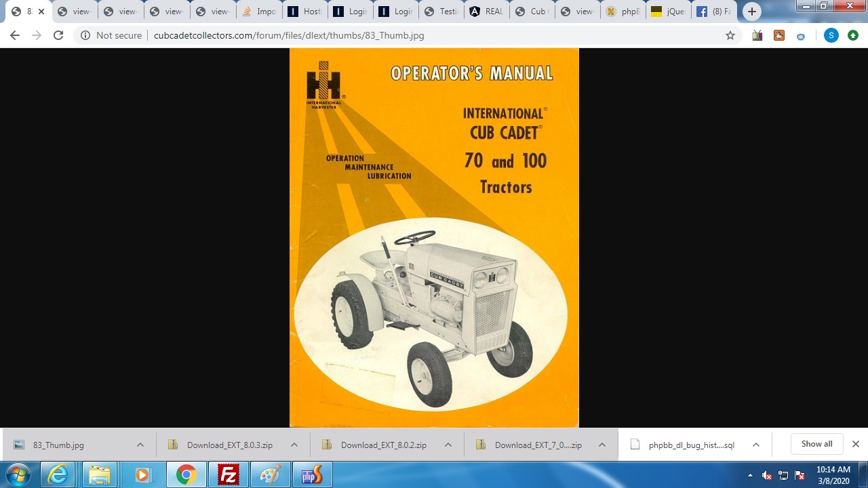Click the Cub Cadet manual cover image

tap(434, 237)
